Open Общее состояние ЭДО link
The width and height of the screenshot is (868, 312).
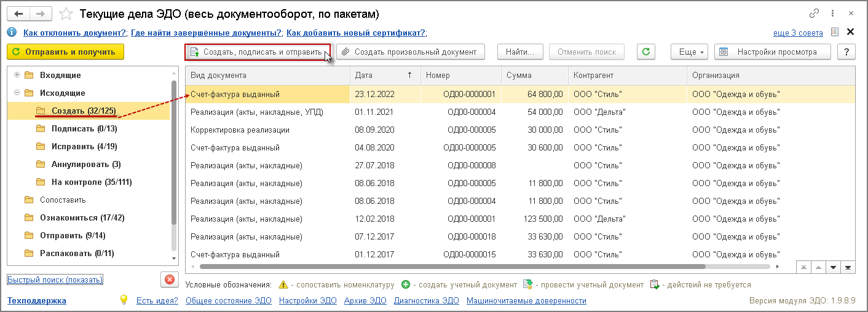click(228, 300)
